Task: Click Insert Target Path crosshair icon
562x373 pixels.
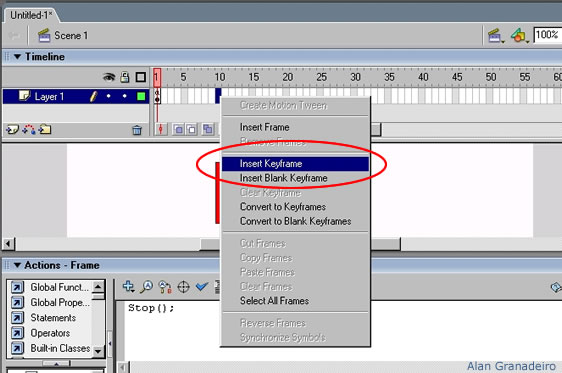Action: coord(184,287)
